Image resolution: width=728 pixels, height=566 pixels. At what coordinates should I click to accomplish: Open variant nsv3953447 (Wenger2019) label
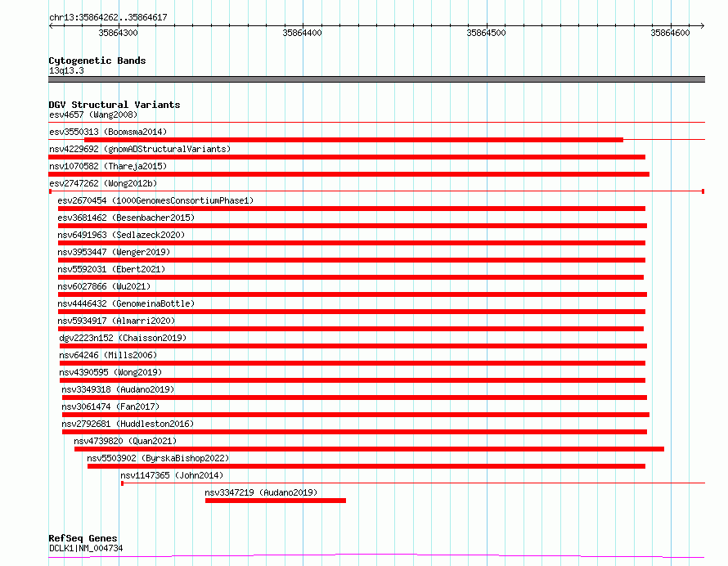(x=114, y=252)
